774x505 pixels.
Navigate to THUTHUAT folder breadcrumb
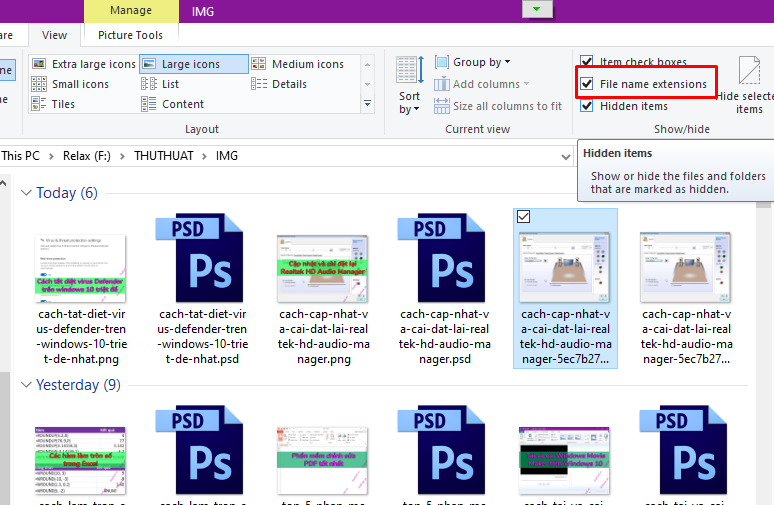(164, 156)
